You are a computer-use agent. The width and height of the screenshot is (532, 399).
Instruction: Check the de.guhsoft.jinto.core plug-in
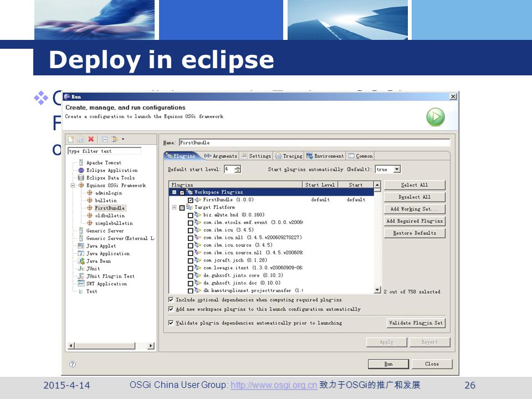click(x=190, y=276)
